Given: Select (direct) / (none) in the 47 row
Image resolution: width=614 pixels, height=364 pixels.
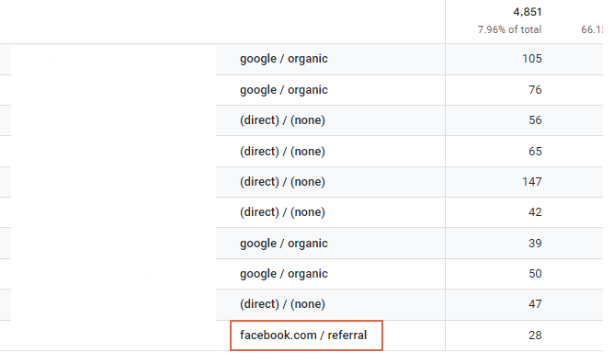Looking at the screenshot, I should [x=282, y=304].
